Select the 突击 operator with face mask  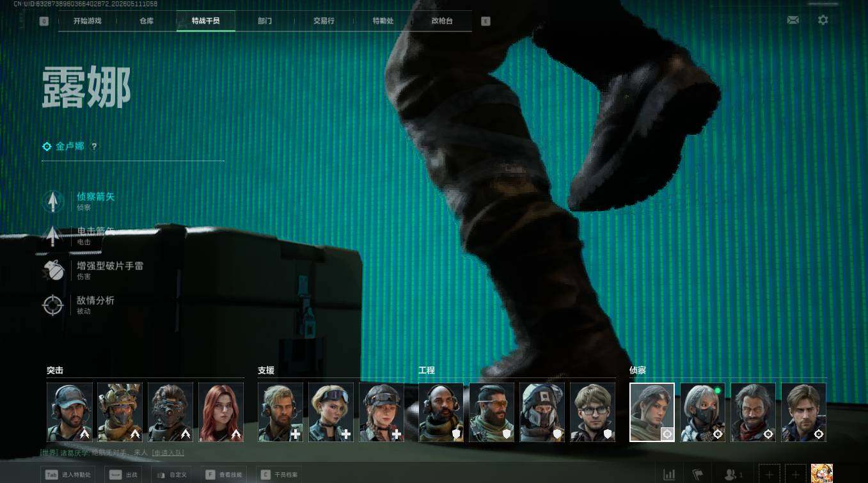171,412
